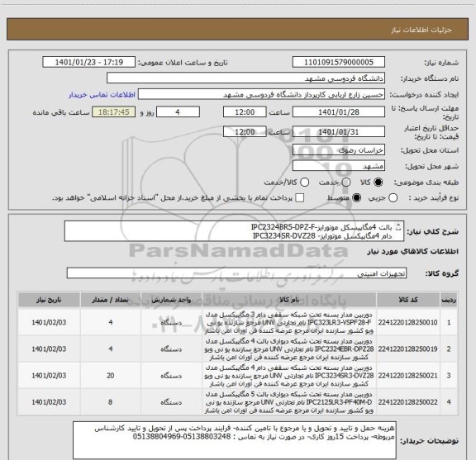Screen dimensions: 476x460
Task: Click the واحد شمارش column header
Action: tap(171, 300)
